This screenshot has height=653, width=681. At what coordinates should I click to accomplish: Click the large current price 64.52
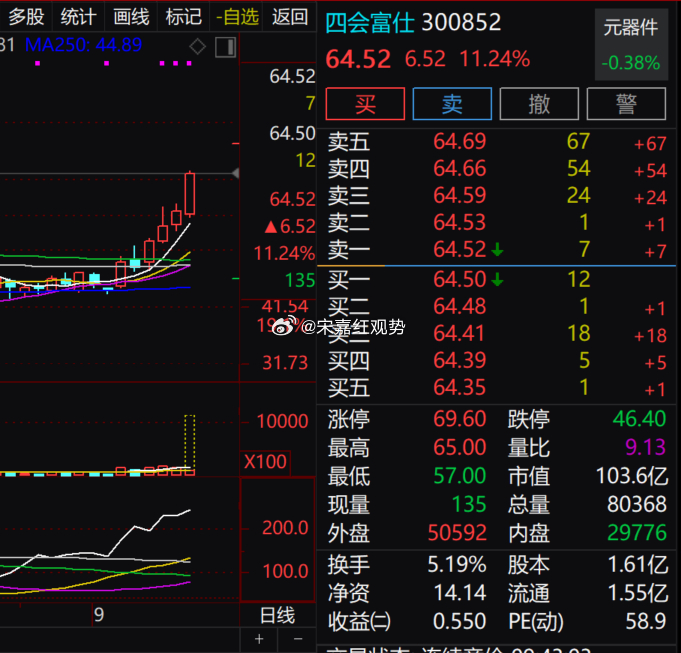pos(358,59)
